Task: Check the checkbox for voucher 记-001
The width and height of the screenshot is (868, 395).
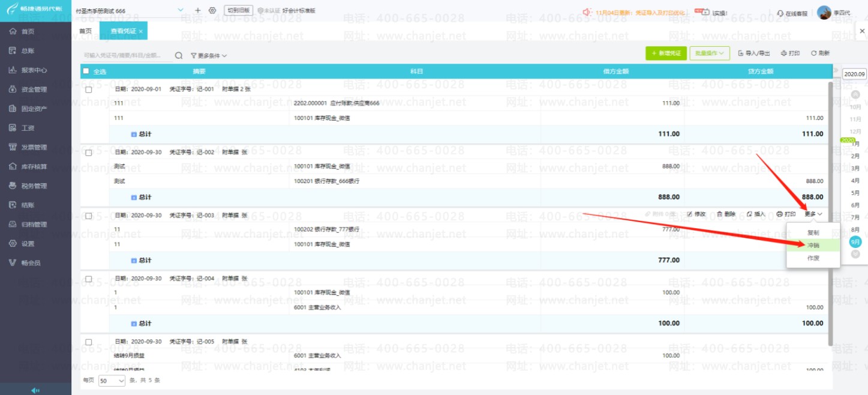Action: (89, 89)
